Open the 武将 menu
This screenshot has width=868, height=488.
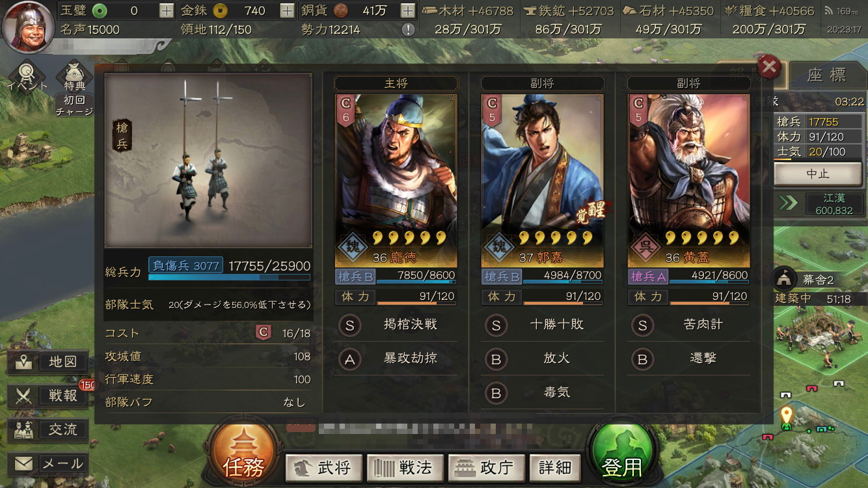pyautogui.click(x=323, y=467)
